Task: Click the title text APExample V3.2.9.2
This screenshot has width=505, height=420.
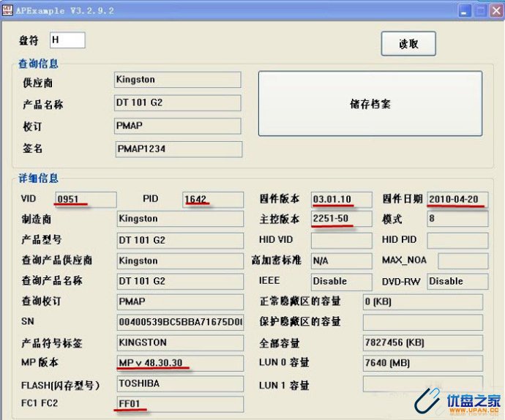Action: tap(64, 11)
